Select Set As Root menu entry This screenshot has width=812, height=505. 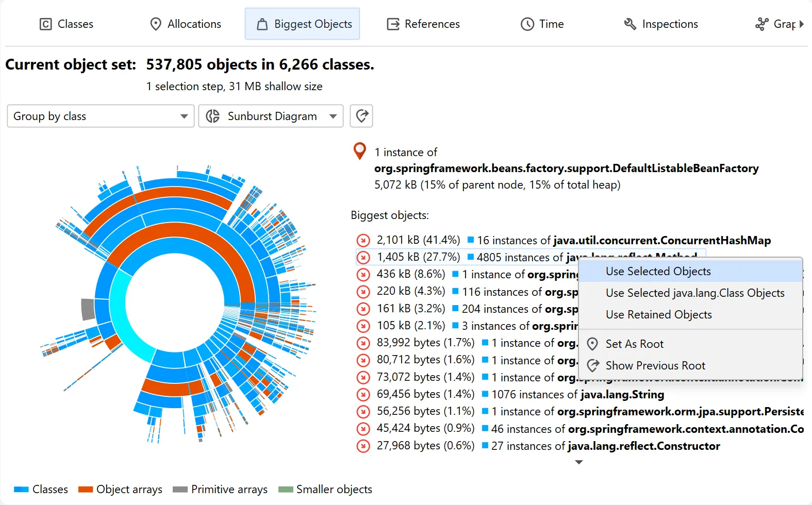[x=634, y=344]
